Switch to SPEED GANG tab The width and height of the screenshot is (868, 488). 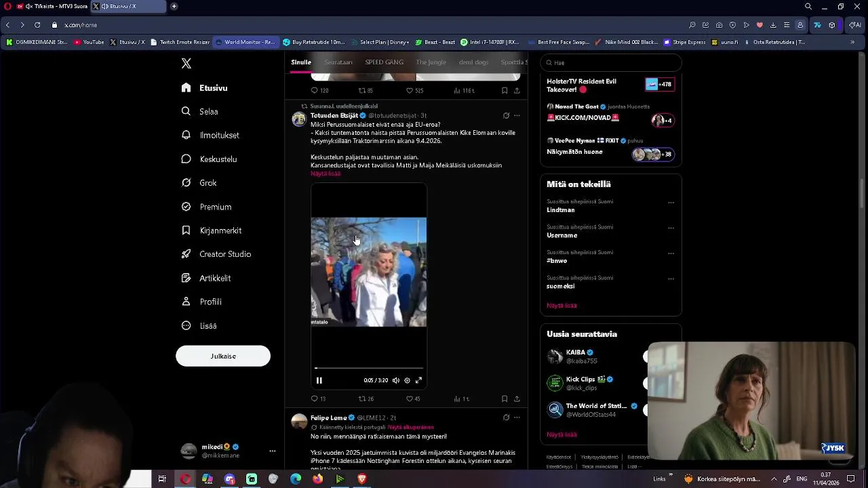[384, 62]
